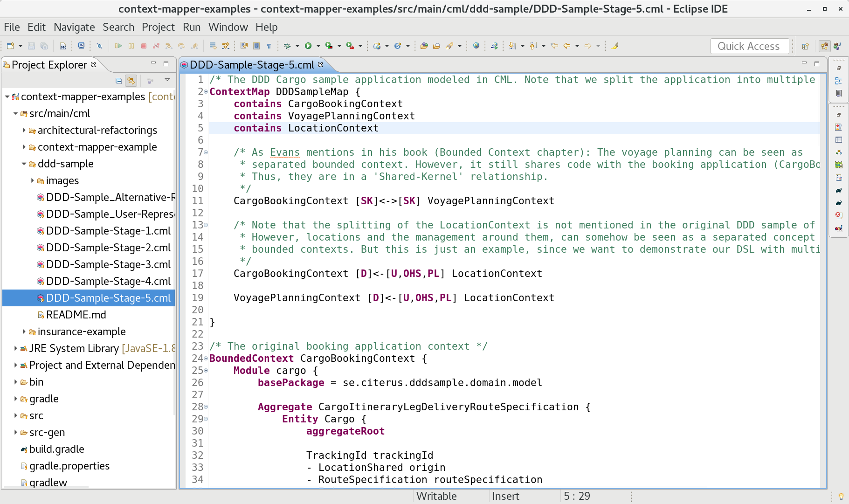Close the DDD-Sample-Stage-5.cml editor tab
This screenshot has width=849, height=504.
320,64
